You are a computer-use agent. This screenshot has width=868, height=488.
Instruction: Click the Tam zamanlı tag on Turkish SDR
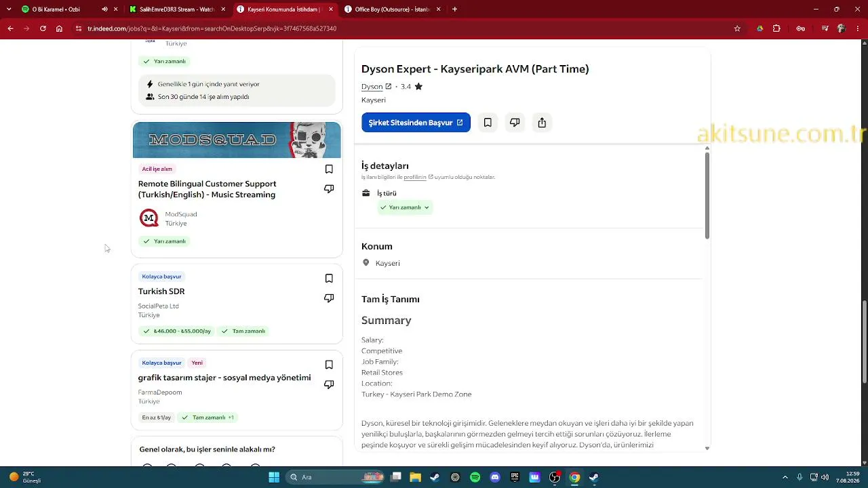[x=243, y=331]
